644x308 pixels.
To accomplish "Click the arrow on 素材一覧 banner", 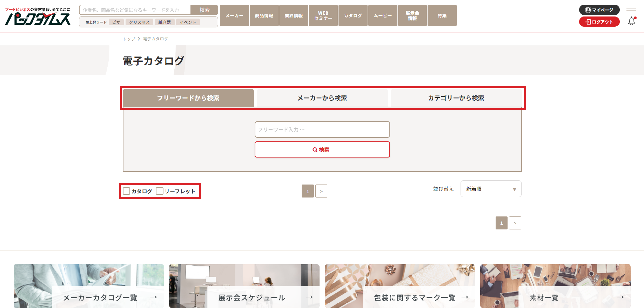I will click(x=620, y=297).
